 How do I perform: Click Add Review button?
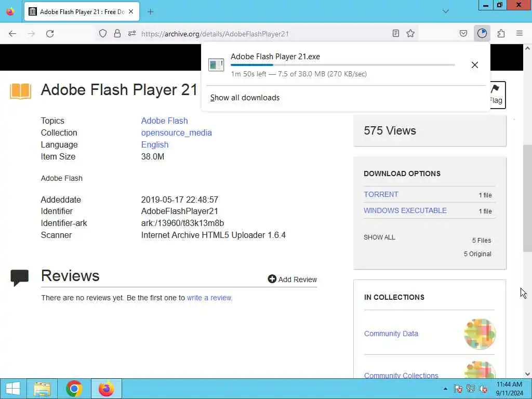click(292, 279)
